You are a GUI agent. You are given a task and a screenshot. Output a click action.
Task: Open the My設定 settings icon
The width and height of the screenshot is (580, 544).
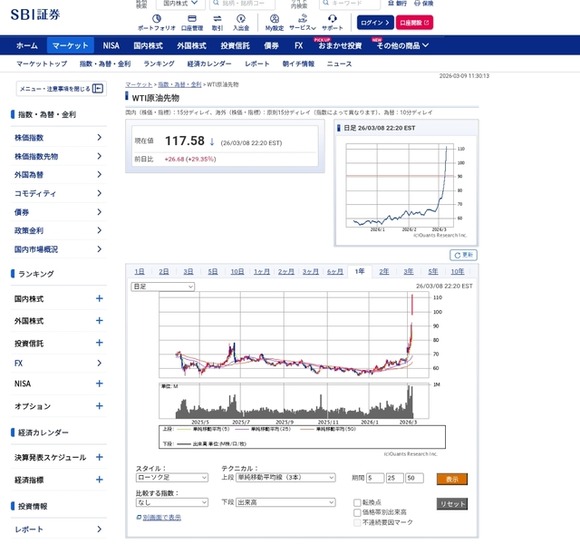(x=274, y=18)
